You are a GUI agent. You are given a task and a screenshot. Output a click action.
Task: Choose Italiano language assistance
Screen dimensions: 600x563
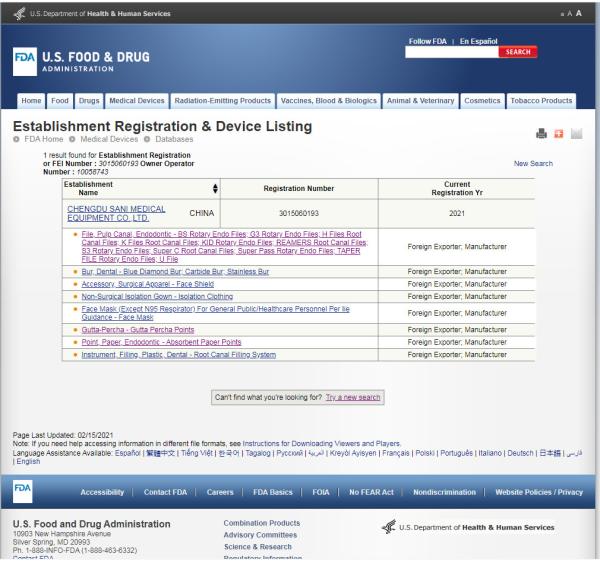[490, 453]
